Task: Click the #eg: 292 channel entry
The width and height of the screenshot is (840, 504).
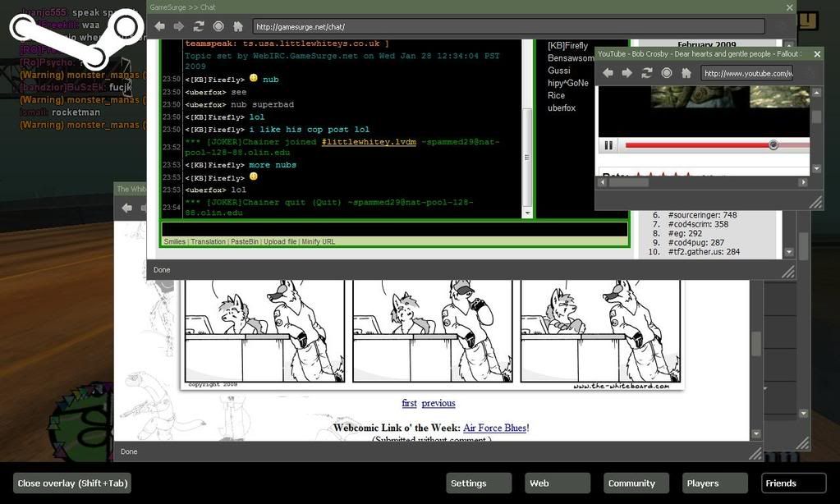Action: point(685,233)
